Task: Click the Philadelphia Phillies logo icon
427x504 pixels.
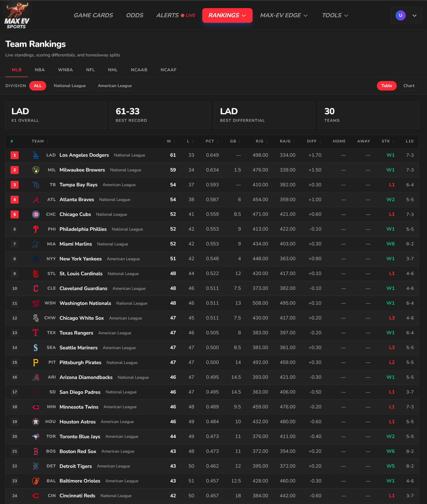Action: click(36, 229)
